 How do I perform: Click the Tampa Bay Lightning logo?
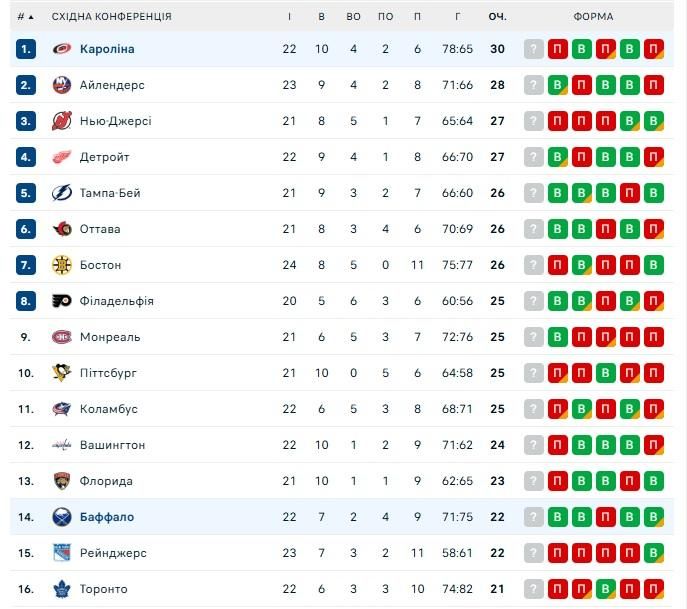click(62, 193)
